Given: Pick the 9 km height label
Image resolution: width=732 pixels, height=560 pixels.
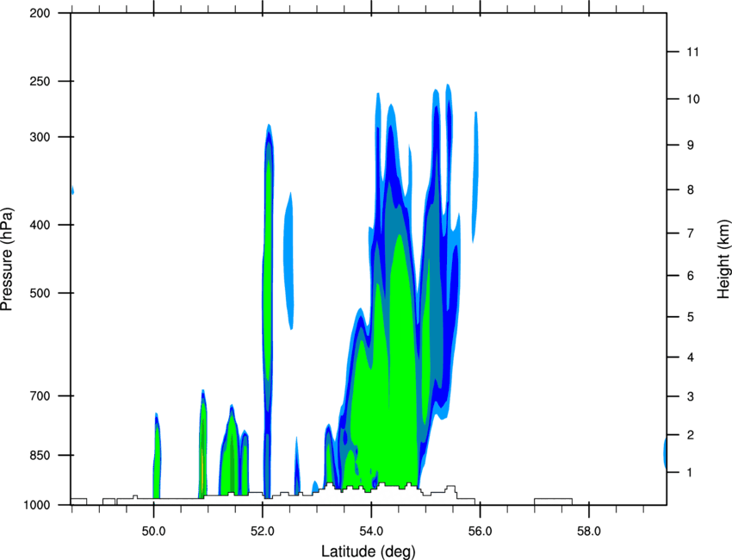Looking at the screenshot, I should (x=690, y=146).
